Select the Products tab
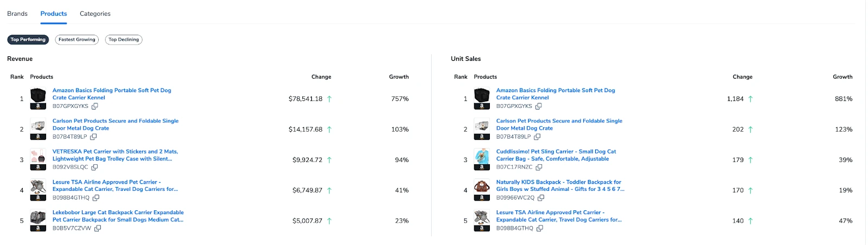 click(x=54, y=14)
